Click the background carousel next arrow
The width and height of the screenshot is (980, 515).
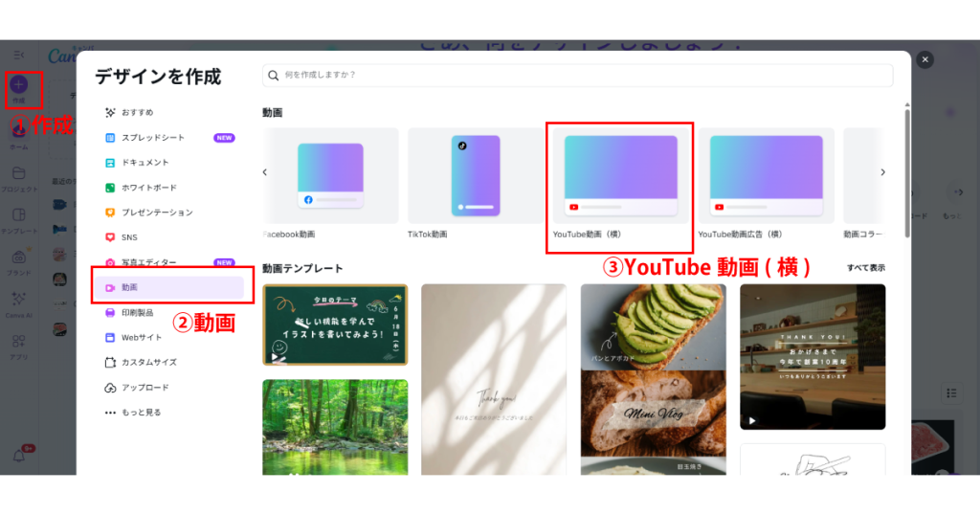pos(959,192)
